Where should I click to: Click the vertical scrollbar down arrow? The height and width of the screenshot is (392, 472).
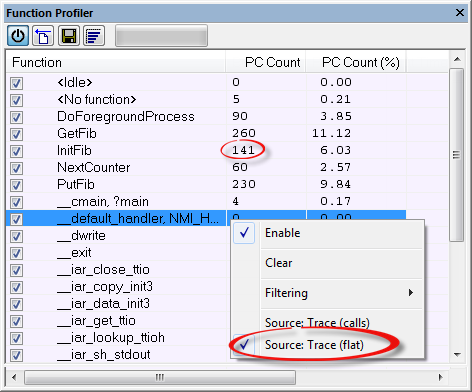click(x=457, y=355)
